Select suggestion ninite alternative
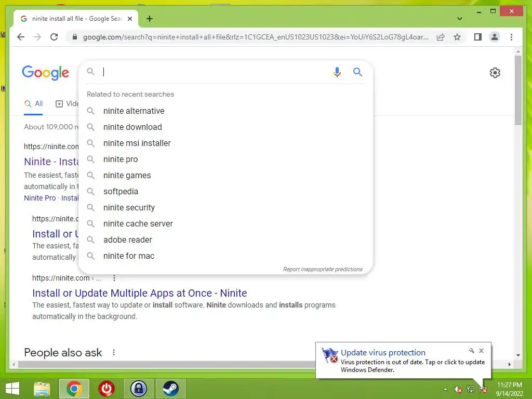Viewport: 532px width, 399px height. (225, 111)
